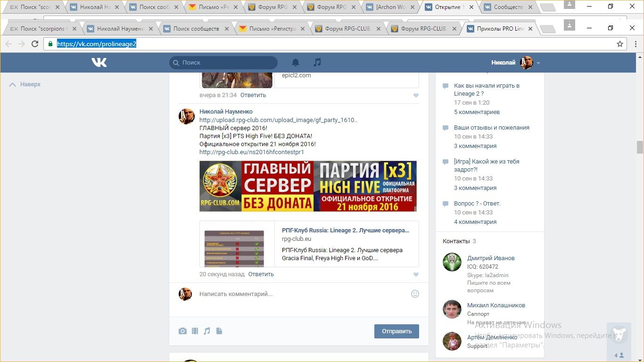Close the 'Письмо «Регистра' tab in the front window
This screenshot has width=644, height=362.
point(303,29)
